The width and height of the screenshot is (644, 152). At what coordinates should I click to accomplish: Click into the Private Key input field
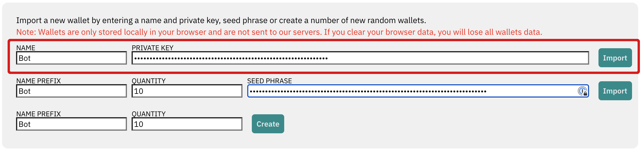coord(360,58)
